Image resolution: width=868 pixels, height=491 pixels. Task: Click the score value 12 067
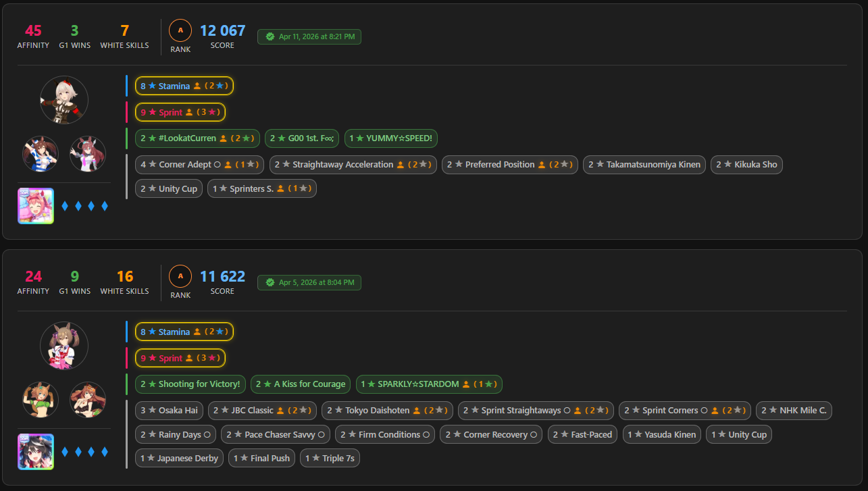click(222, 30)
